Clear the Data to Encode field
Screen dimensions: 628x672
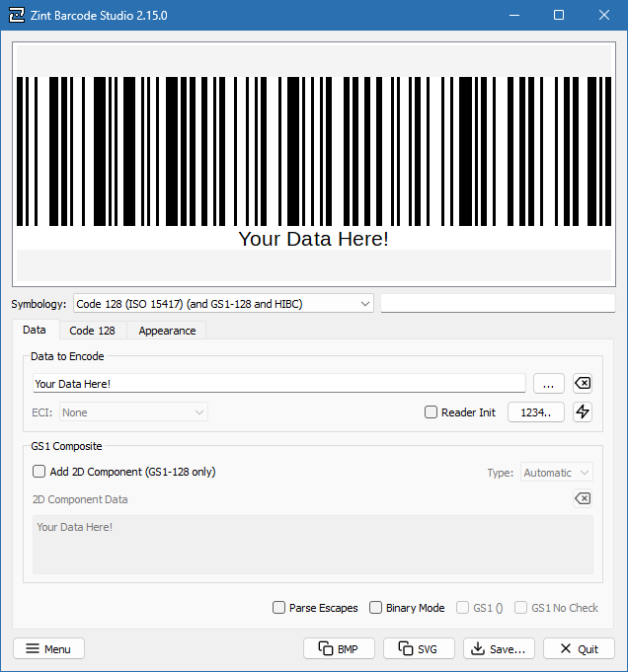583,383
